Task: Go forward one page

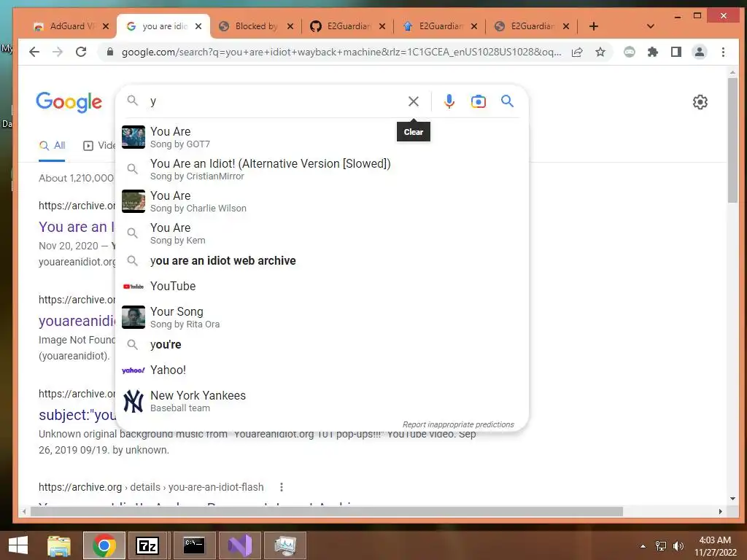Action: [58, 52]
